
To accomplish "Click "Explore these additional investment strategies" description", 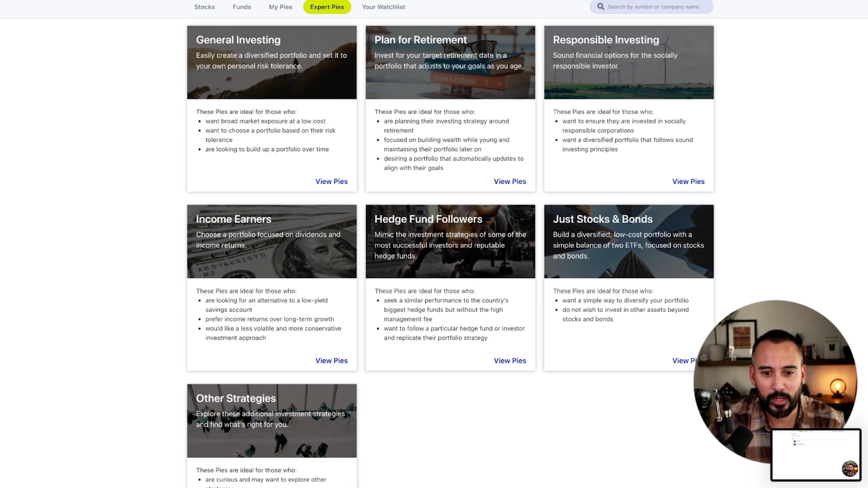I will coord(270,419).
